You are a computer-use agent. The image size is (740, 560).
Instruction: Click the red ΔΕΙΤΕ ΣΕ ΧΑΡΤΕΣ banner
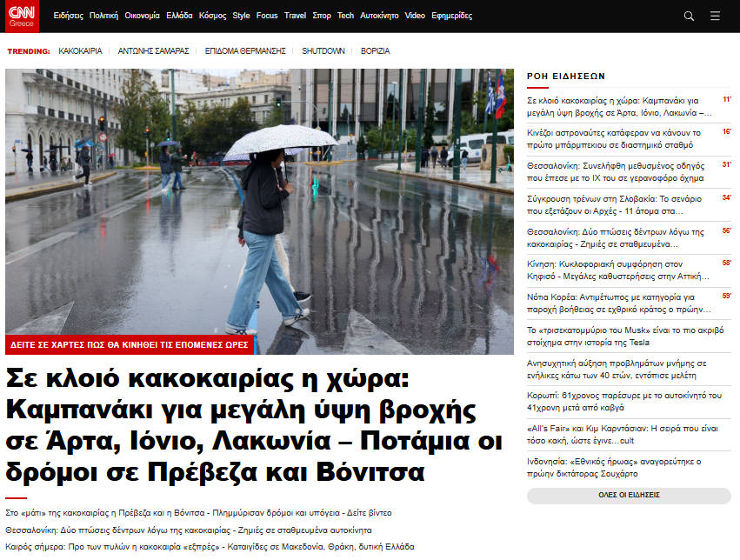tap(130, 345)
